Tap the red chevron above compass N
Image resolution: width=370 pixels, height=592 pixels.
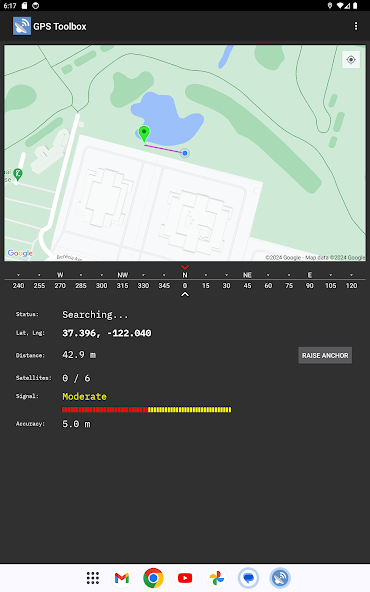pyautogui.click(x=185, y=267)
